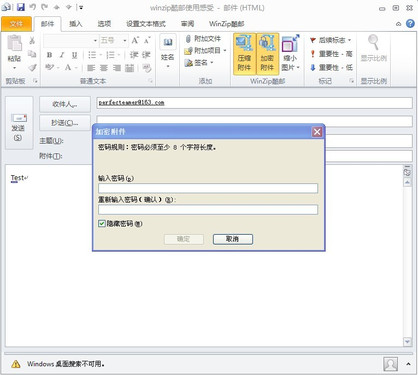Click the Grow Font icon
Image resolution: width=418 pixels, height=375 pixels.
(x=135, y=41)
